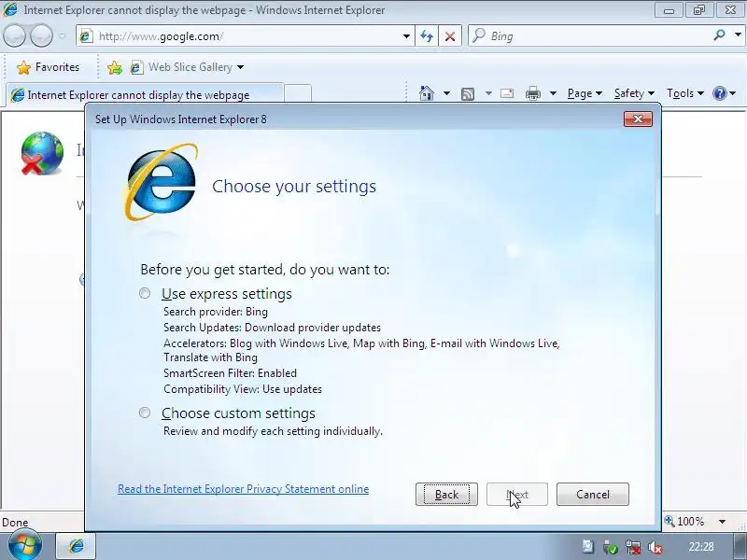Click the address bar showing google.com
The width and height of the screenshot is (747, 560).
241,36
